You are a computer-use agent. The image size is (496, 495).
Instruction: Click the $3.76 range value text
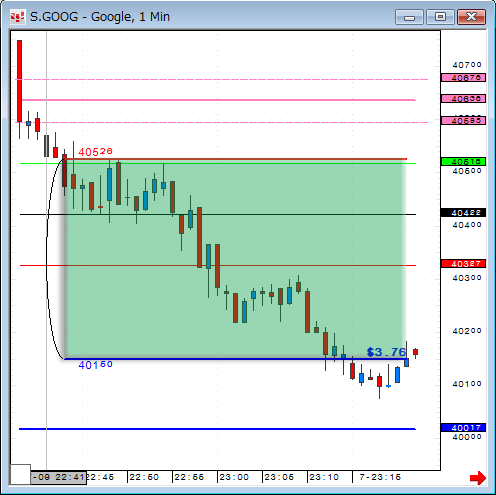point(386,352)
